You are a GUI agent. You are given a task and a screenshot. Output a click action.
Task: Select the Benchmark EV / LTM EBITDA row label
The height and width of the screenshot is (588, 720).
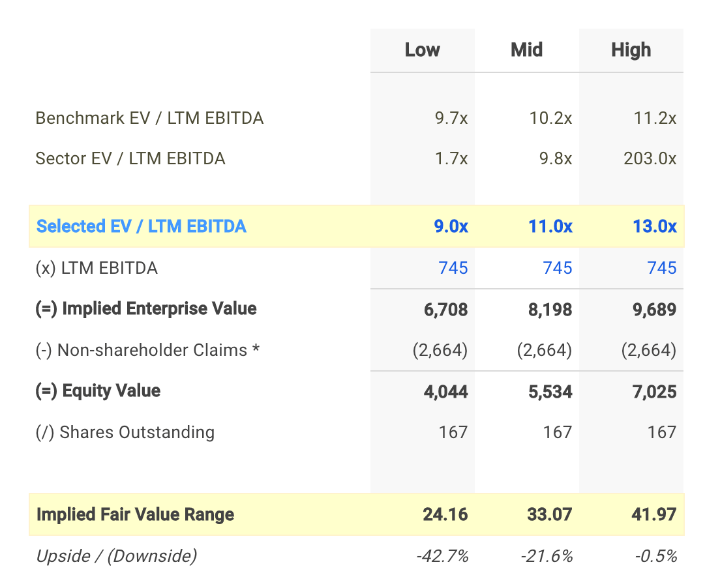click(149, 118)
